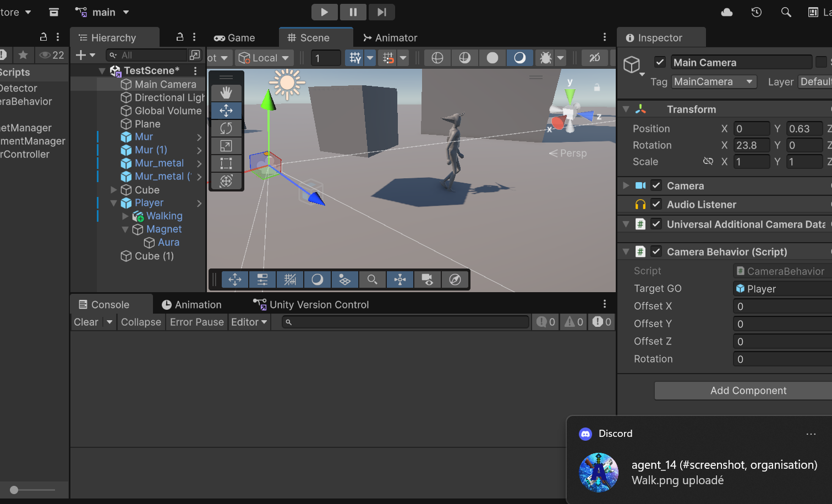Toggle hidden packages visibility (22)
Viewport: 832px width, 504px height.
[x=52, y=55]
